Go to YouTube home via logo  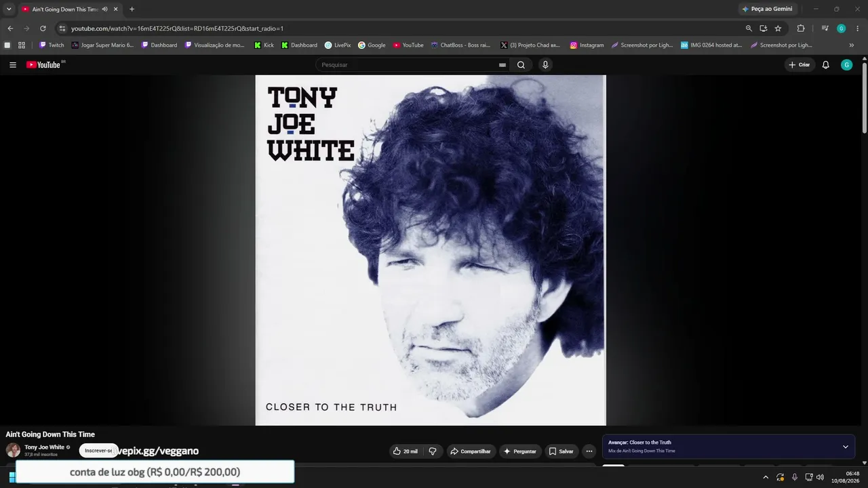pyautogui.click(x=43, y=65)
